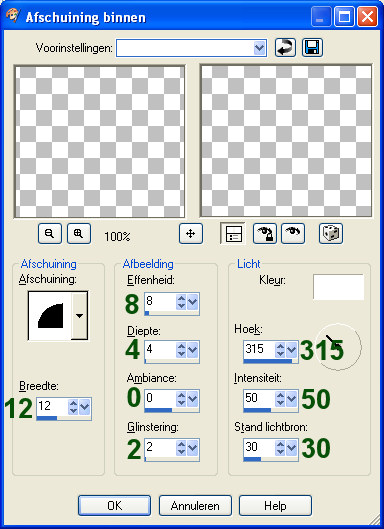Open the Effenheid slider dropdown arrow
Screen dimensions: 384x529
click(192, 302)
